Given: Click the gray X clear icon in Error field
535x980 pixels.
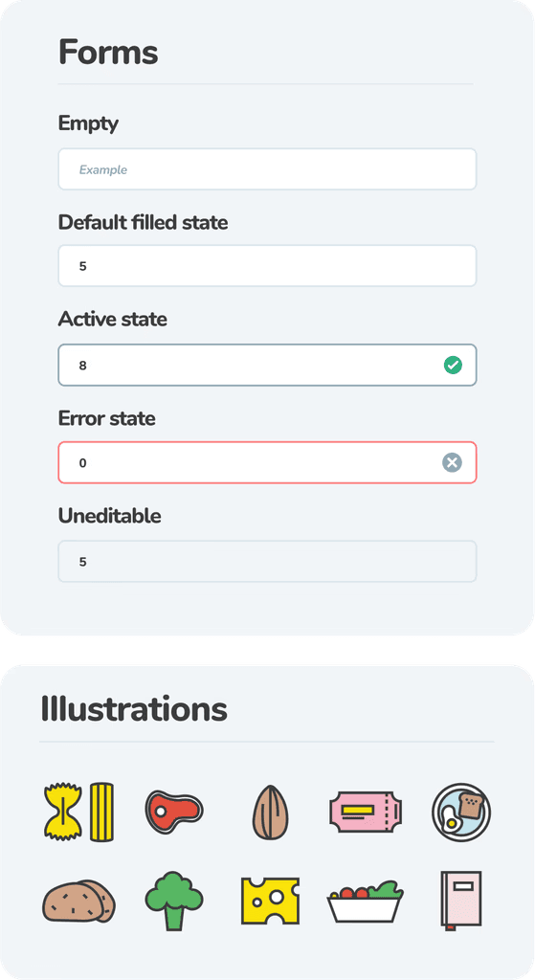Looking at the screenshot, I should click(x=452, y=462).
